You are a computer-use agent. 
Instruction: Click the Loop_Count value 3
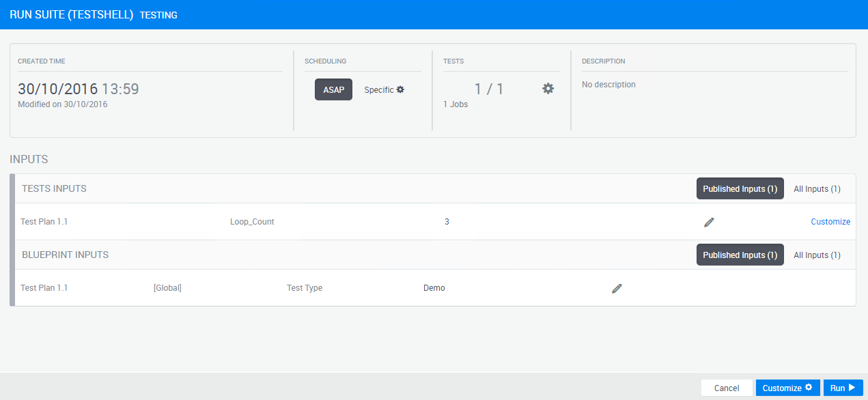[x=447, y=222]
